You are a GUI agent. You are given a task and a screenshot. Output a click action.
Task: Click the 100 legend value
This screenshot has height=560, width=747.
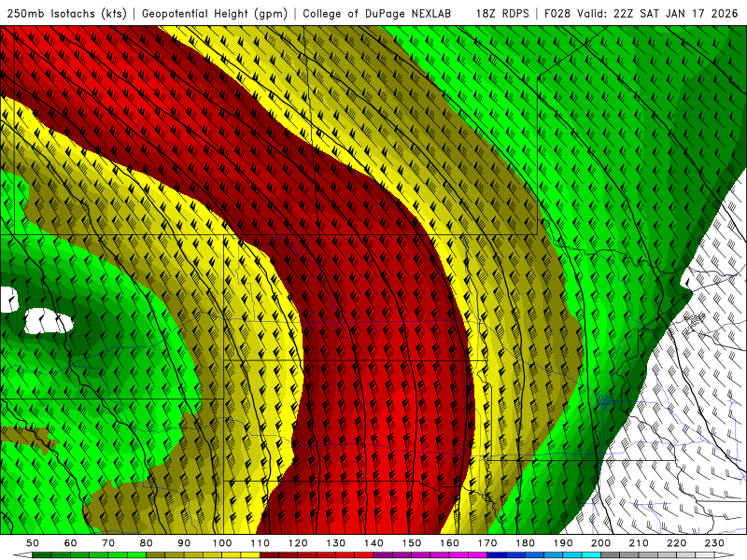click(x=222, y=543)
